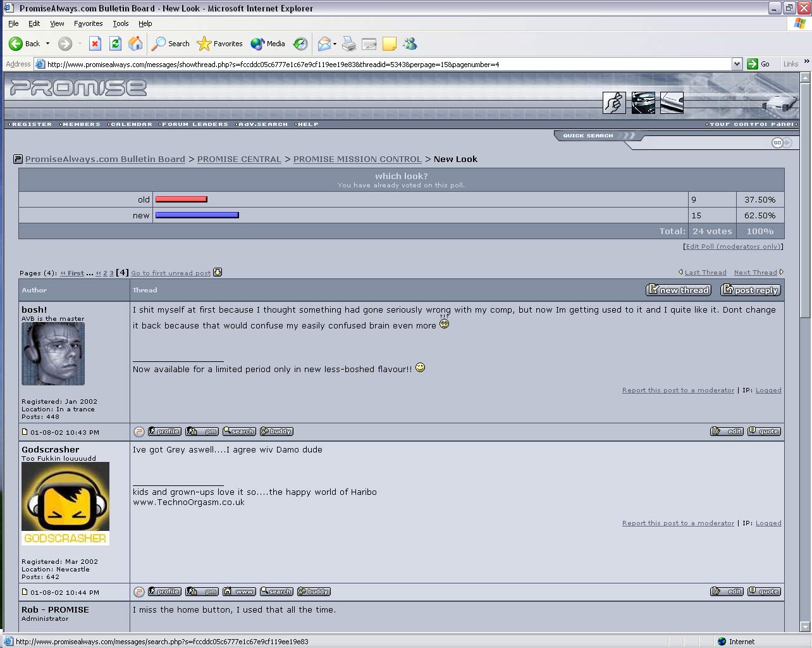Send pm to bosh! via pm button
This screenshot has width=812, height=648.
[202, 432]
